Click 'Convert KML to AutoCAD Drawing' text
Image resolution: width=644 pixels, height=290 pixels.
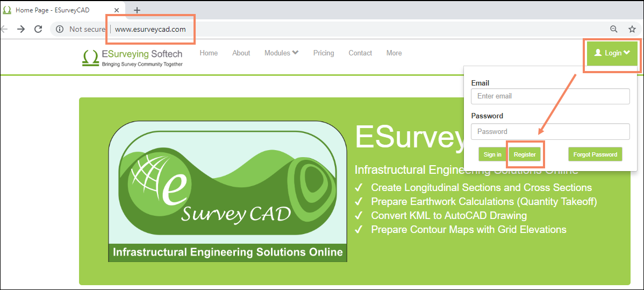(x=449, y=216)
